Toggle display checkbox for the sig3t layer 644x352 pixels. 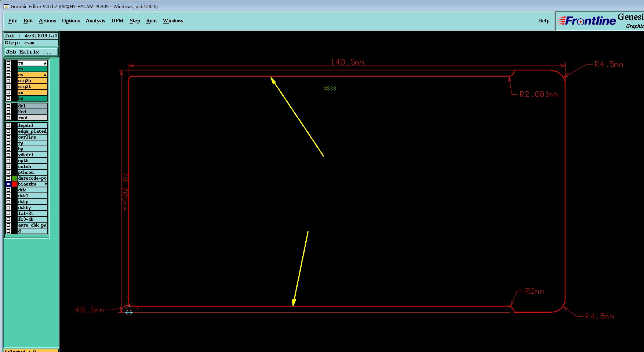pos(8,87)
